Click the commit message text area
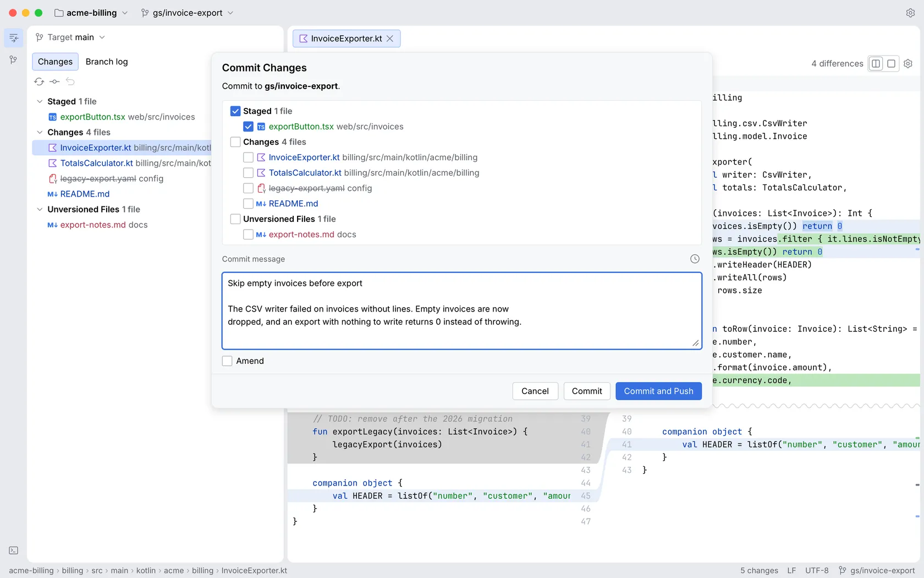The image size is (924, 578). 462,310
